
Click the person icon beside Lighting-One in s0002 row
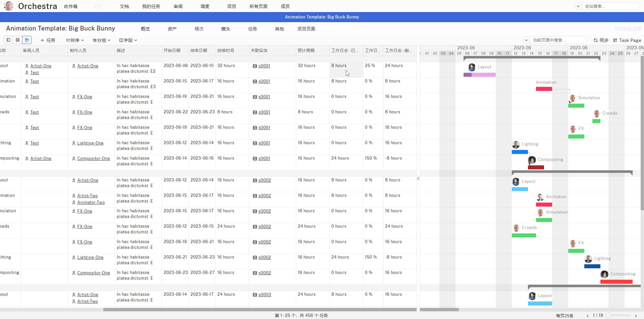74,257
